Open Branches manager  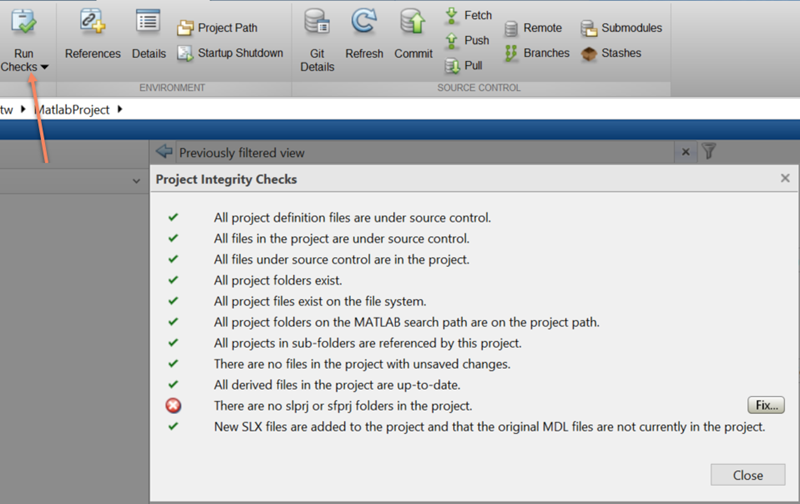536,53
